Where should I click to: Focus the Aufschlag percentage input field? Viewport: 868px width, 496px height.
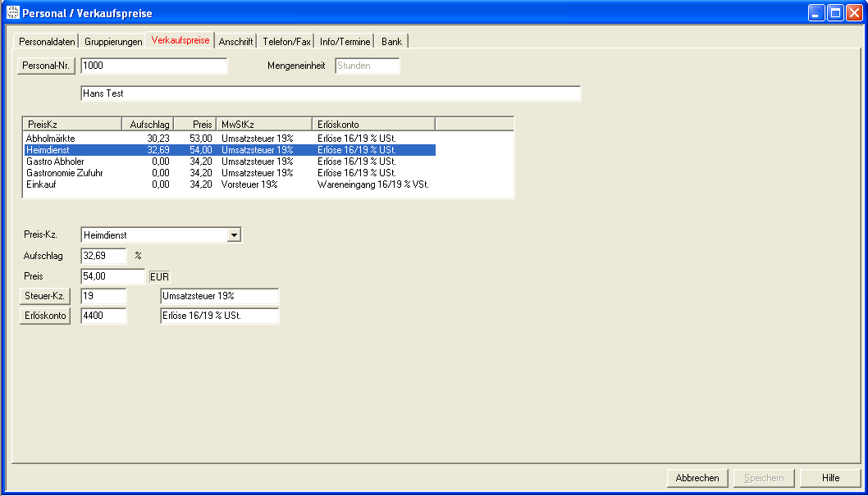click(103, 256)
